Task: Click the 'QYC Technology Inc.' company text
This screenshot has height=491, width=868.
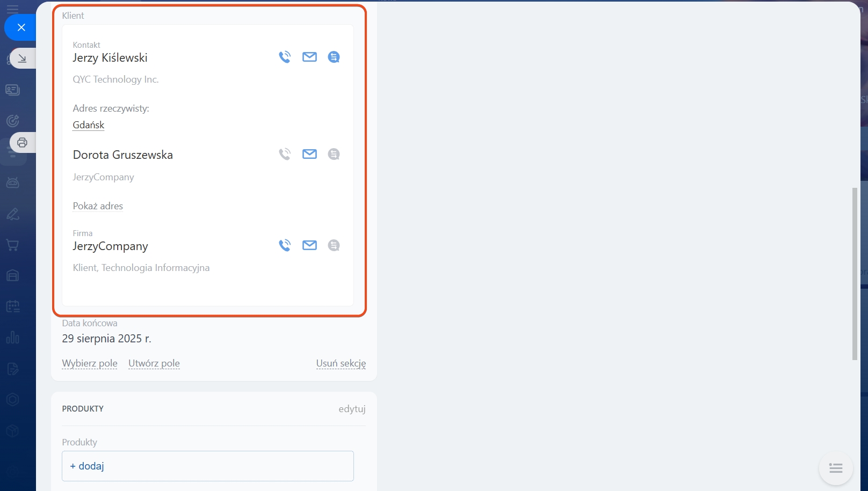Action: [x=115, y=79]
